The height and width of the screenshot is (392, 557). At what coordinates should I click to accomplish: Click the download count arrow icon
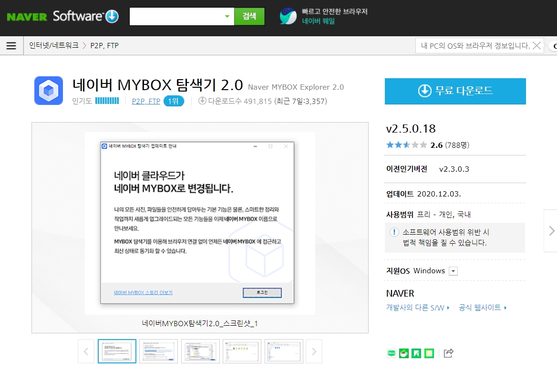tap(202, 101)
